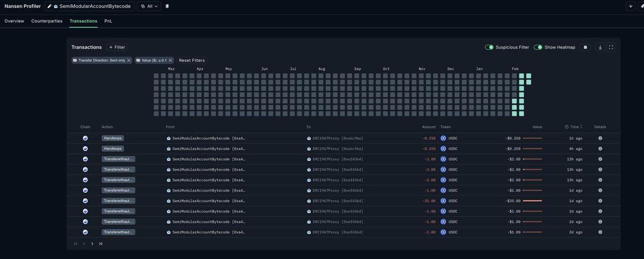Viewport: 644px width, 259px height.
Task: Open the PnL tab
Action: (108, 21)
